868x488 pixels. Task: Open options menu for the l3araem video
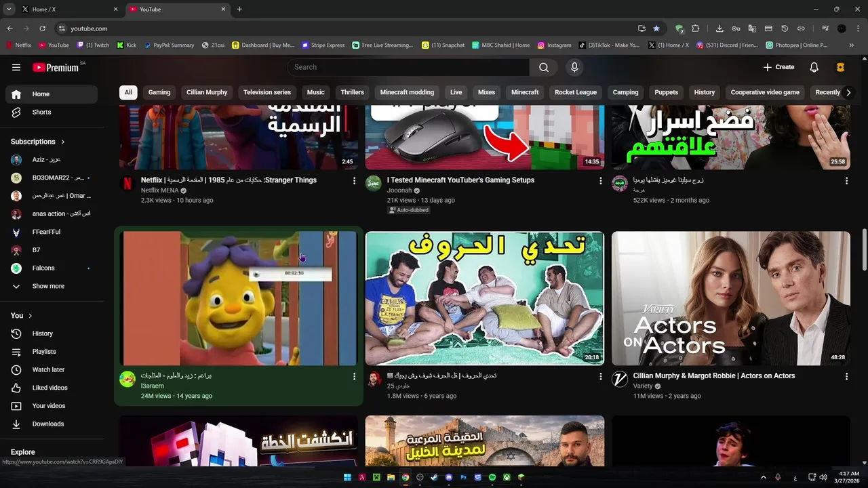pyautogui.click(x=354, y=376)
